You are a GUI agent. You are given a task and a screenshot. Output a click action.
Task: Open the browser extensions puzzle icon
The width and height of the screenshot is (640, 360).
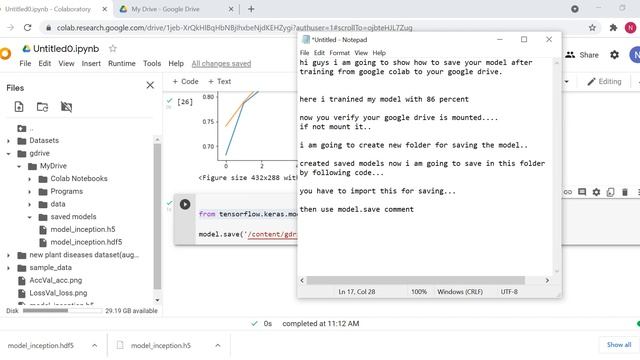point(613,28)
